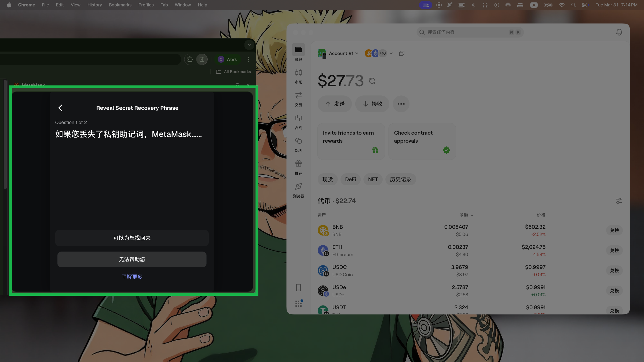Open the 浏览器 browser sidebar icon

click(298, 190)
